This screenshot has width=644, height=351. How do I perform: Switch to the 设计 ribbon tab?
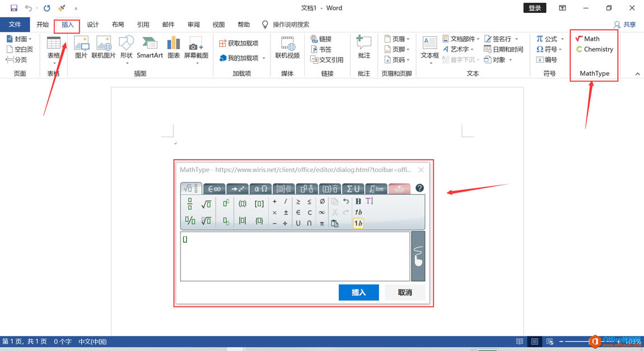(93, 25)
